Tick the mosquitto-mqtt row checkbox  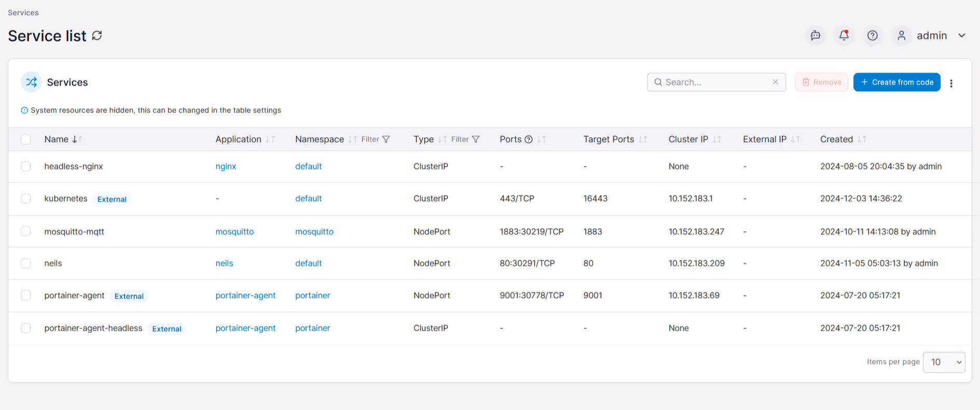25,231
